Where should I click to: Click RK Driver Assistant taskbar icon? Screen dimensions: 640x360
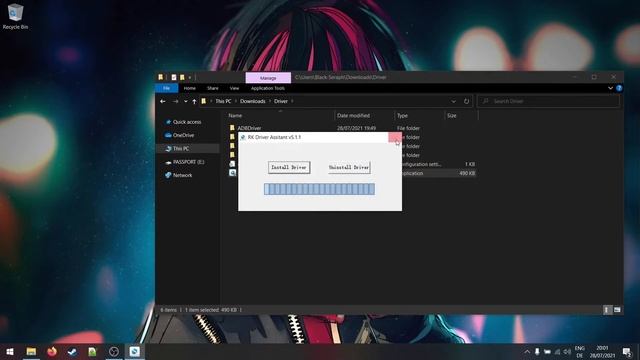point(134,351)
